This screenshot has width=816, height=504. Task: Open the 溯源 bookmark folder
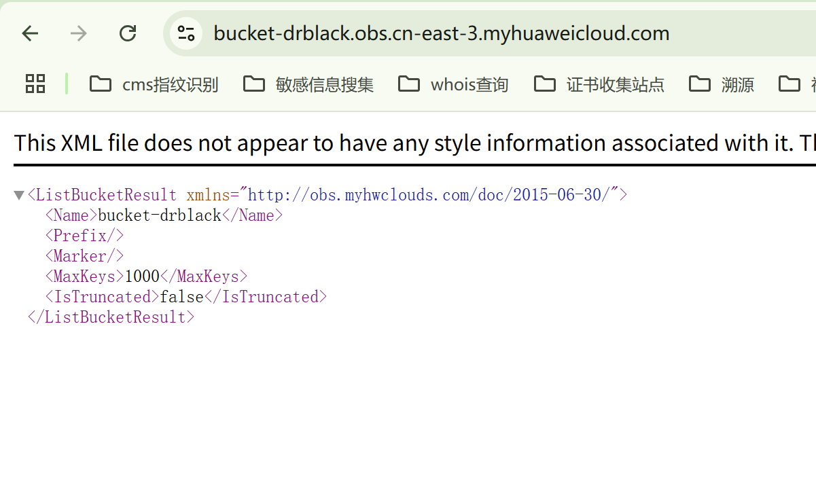[722, 84]
